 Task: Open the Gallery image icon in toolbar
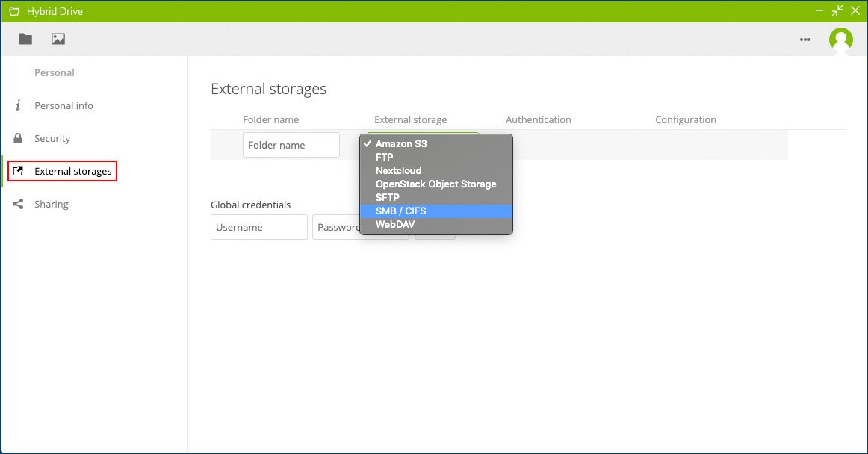click(x=58, y=39)
